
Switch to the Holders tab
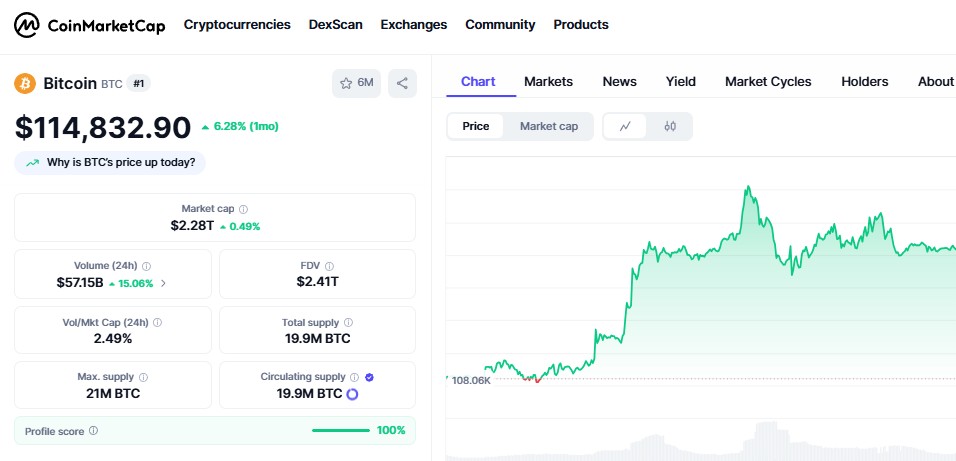coord(865,82)
